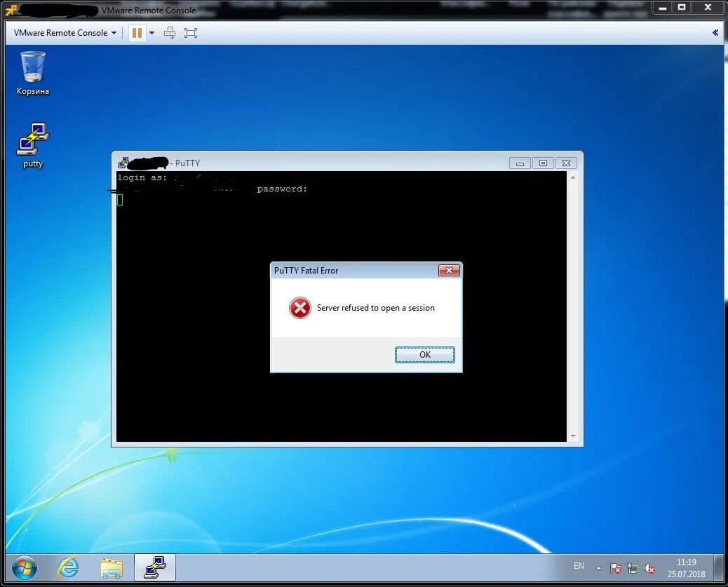
Task: Minimize the PuTTY terminal window
Action: pyautogui.click(x=520, y=163)
